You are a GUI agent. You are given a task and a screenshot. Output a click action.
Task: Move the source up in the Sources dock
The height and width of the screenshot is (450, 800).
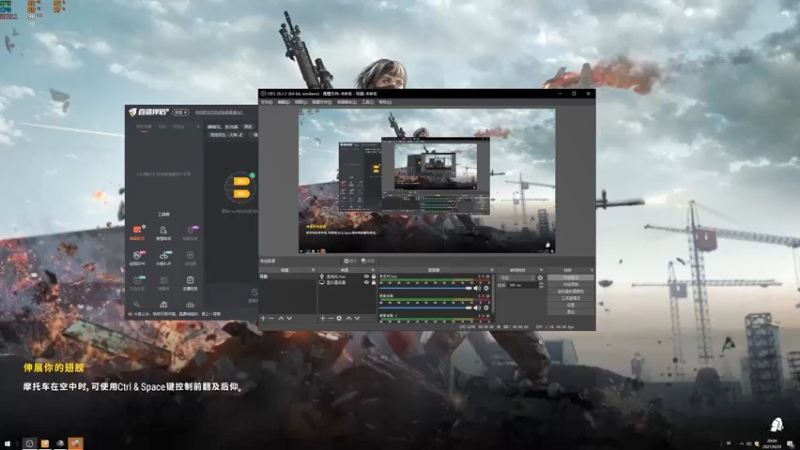pyautogui.click(x=349, y=318)
